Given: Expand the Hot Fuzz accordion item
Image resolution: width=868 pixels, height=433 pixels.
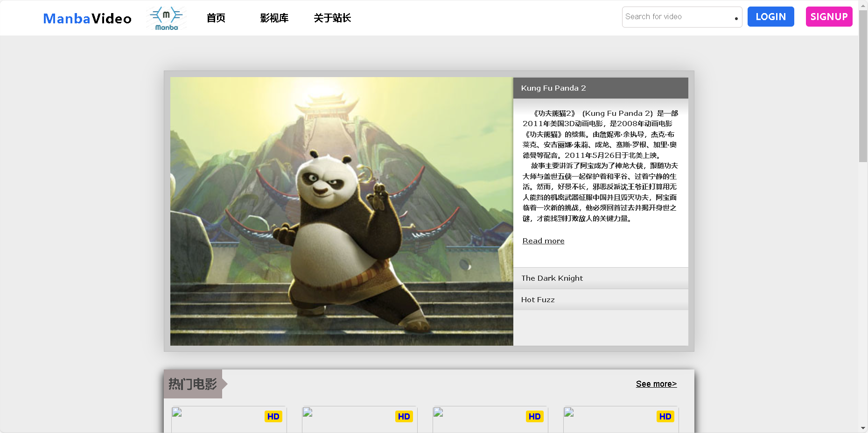Looking at the screenshot, I should click(x=601, y=299).
